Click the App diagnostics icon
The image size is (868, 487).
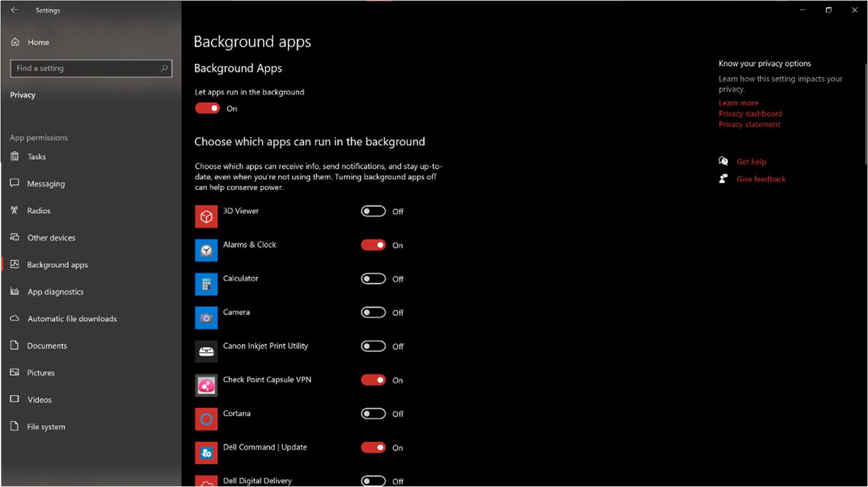pyautogui.click(x=15, y=291)
